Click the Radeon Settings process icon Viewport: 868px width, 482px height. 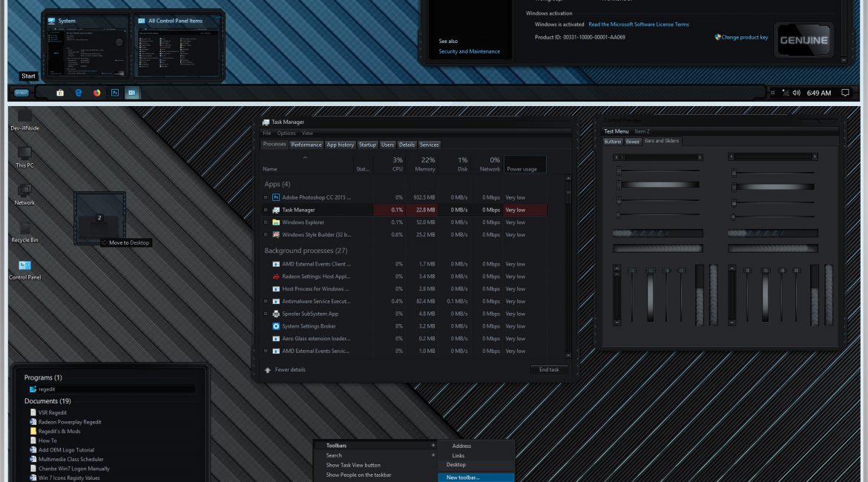(x=276, y=277)
